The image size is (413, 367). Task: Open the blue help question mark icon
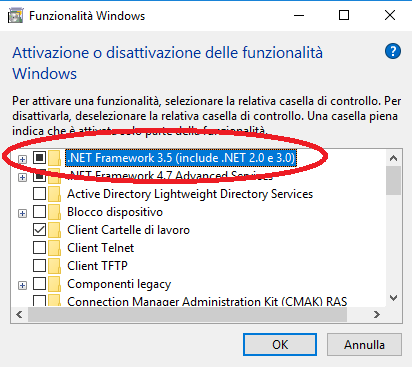393,52
